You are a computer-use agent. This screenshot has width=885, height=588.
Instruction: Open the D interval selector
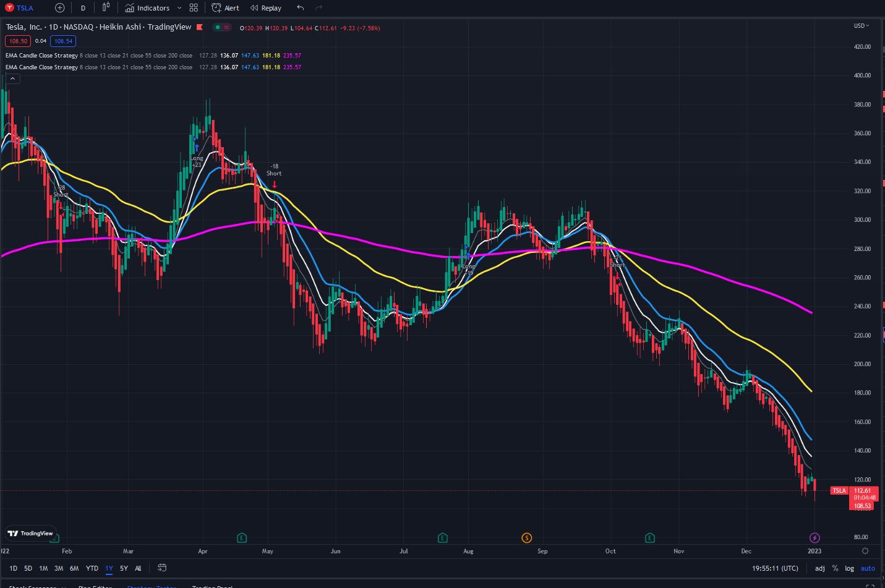coord(83,8)
